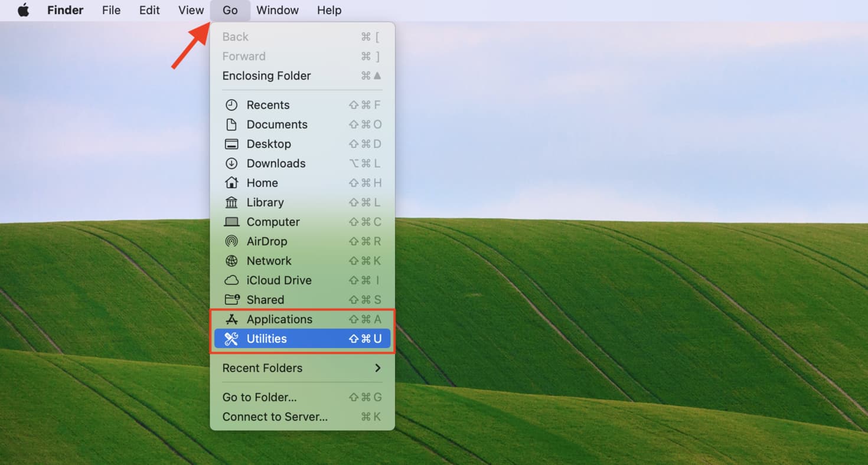The height and width of the screenshot is (465, 868).
Task: Close the open Go menu
Action: click(x=230, y=10)
